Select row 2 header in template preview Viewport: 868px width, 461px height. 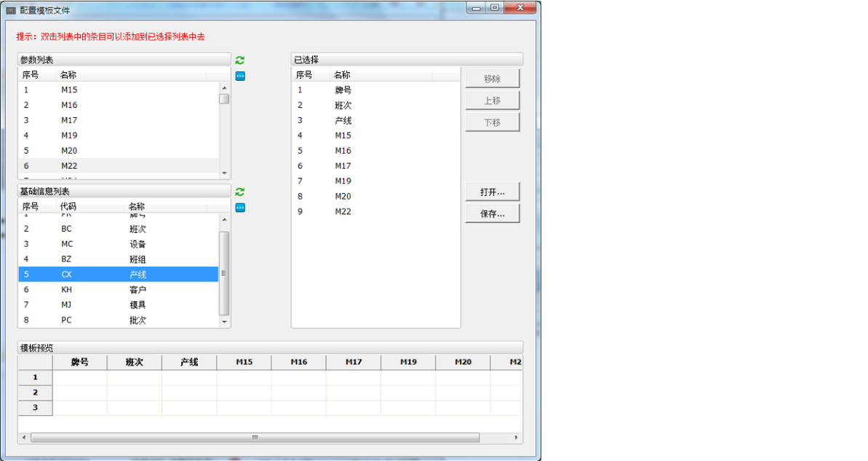(x=35, y=393)
